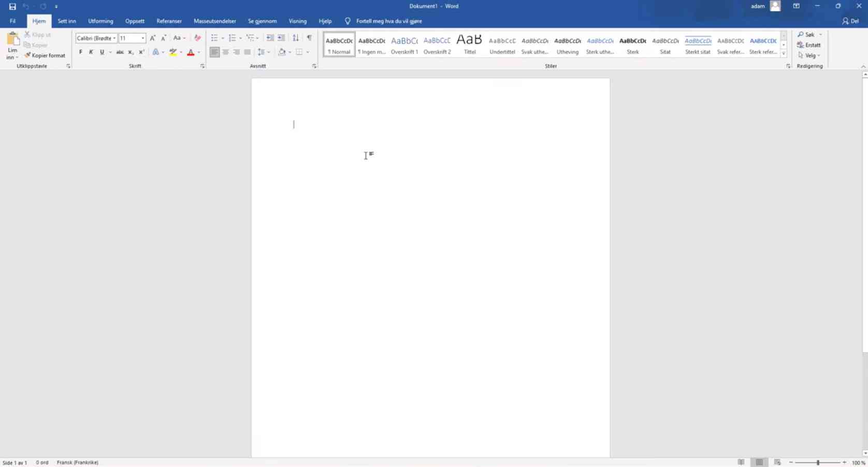Click the Kopier format button
868x467 pixels.
(45, 55)
